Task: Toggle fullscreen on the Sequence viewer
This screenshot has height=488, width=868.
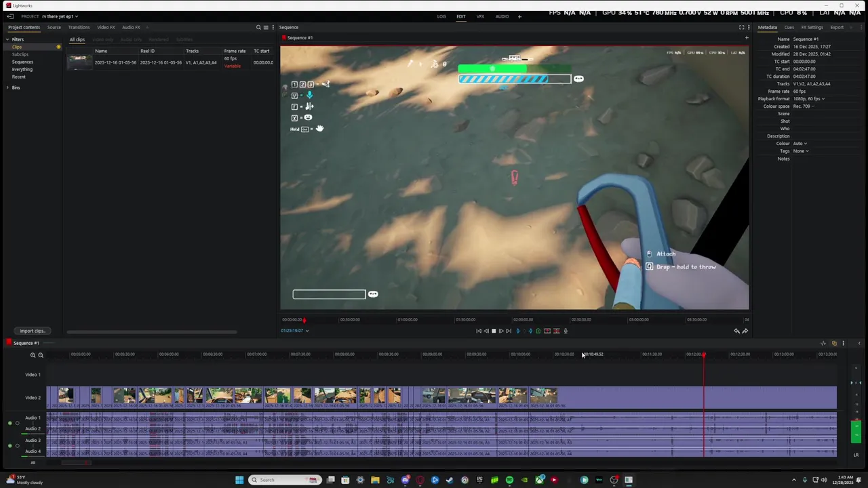Action: pyautogui.click(x=741, y=27)
